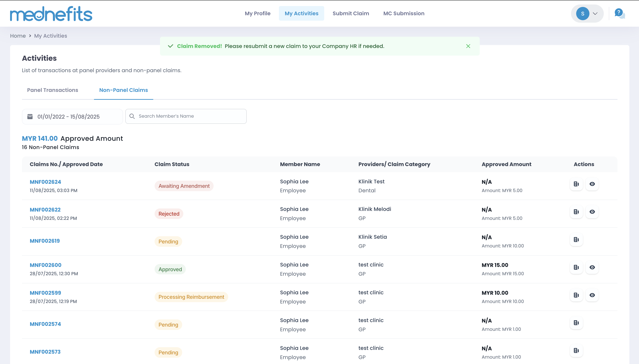Open claim MNF002624 link
Image resolution: width=639 pixels, height=364 pixels.
[45, 182]
